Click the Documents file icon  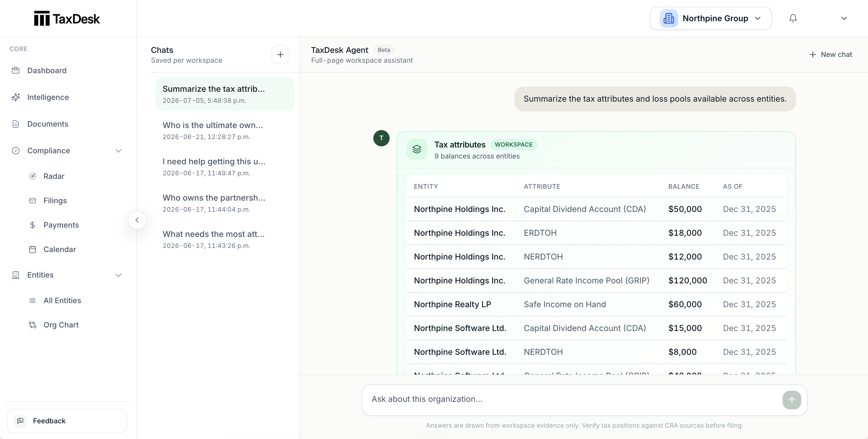coord(15,124)
